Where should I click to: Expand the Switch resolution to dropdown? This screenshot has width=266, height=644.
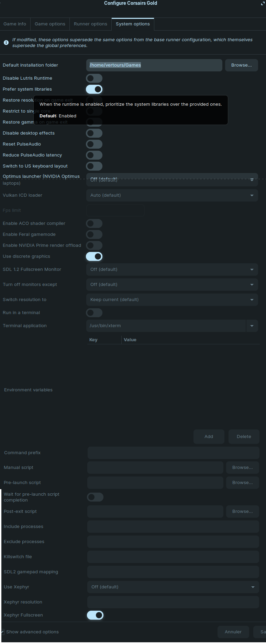(172, 300)
